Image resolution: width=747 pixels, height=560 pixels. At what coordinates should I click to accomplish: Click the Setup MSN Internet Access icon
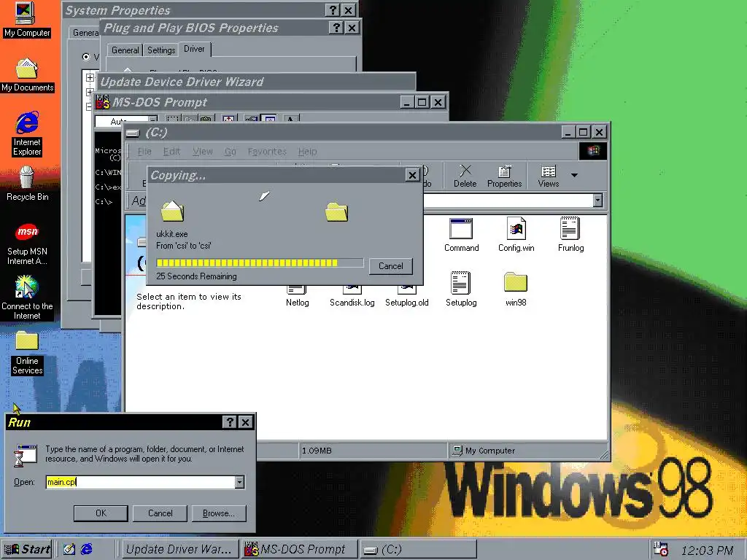click(x=27, y=244)
